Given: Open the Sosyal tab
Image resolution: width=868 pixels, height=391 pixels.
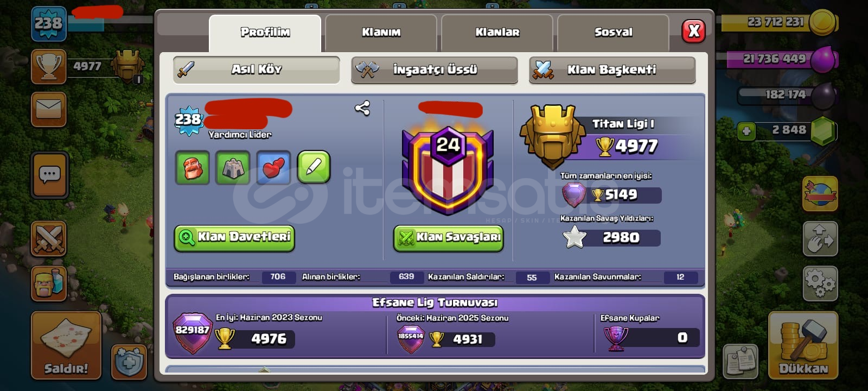Looking at the screenshot, I should tap(613, 32).
